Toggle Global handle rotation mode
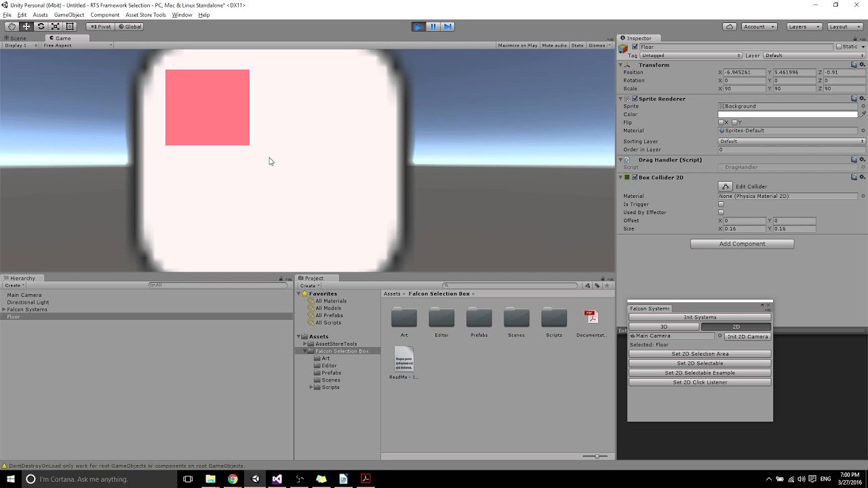 (130, 26)
